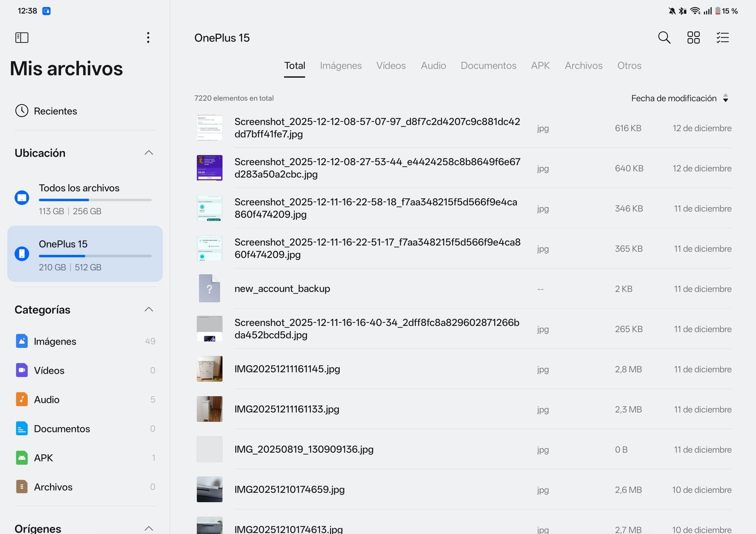The image size is (756, 534).
Task: Open the Vídeos category
Action: (x=49, y=371)
